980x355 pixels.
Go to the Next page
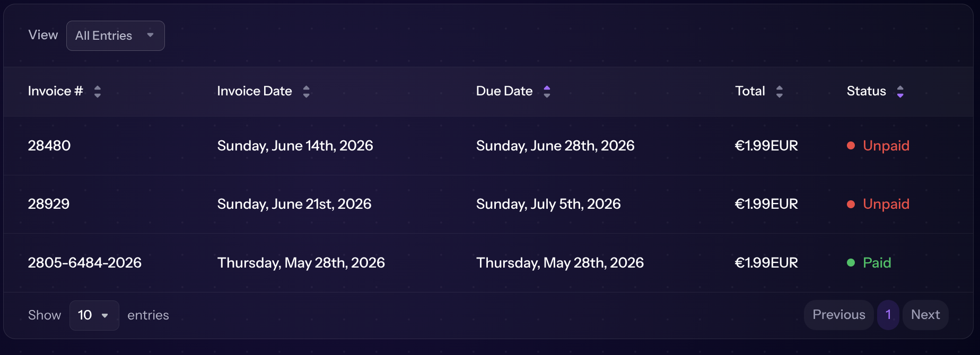click(x=925, y=315)
